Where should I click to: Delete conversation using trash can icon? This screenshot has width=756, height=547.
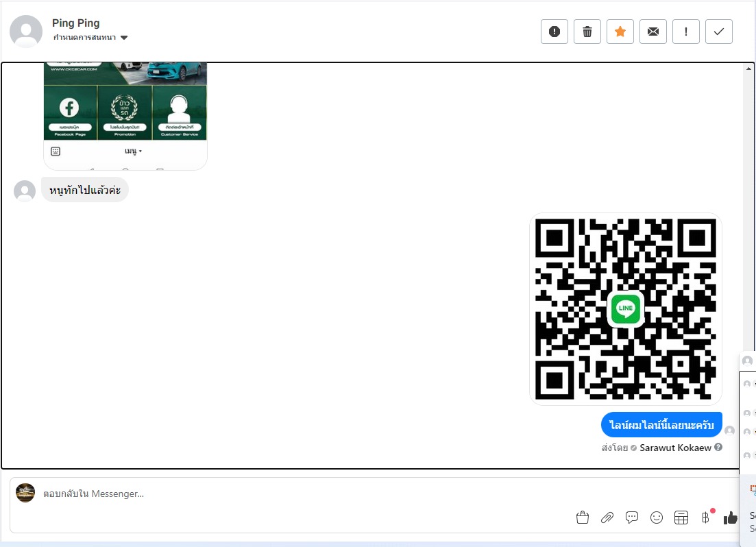[x=587, y=32]
